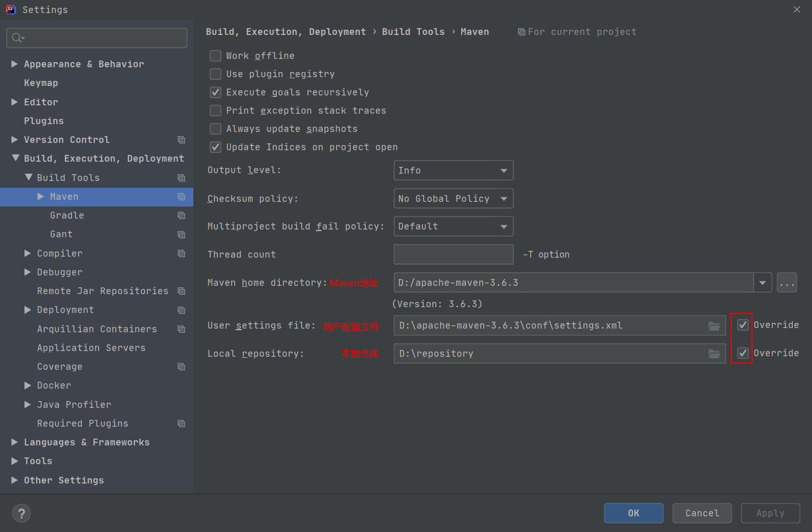Click the search magnifier icon in settings
Image resolution: width=812 pixels, height=532 pixels.
[17, 38]
